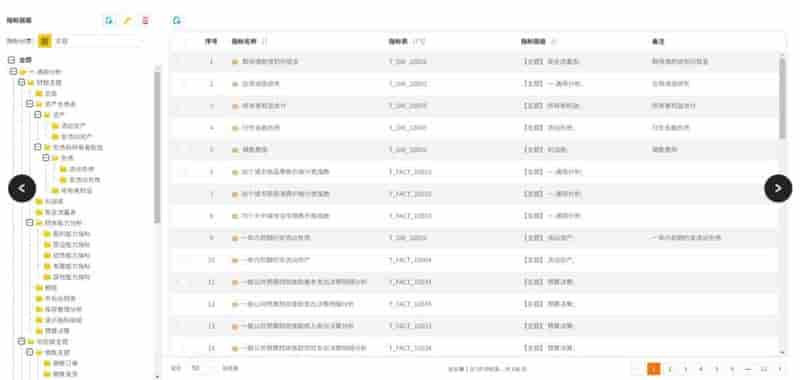Sort the table by the 指标名称 column sort icon
This screenshot has width=800, height=380.
pos(264,41)
